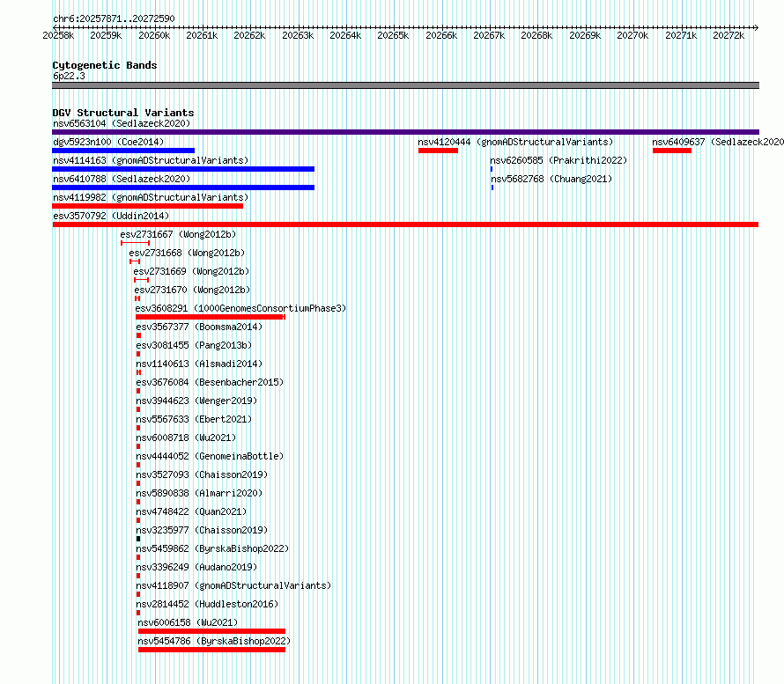The image size is (784, 684).
Task: Click the red bar under nsv6409637
Action: [672, 151]
